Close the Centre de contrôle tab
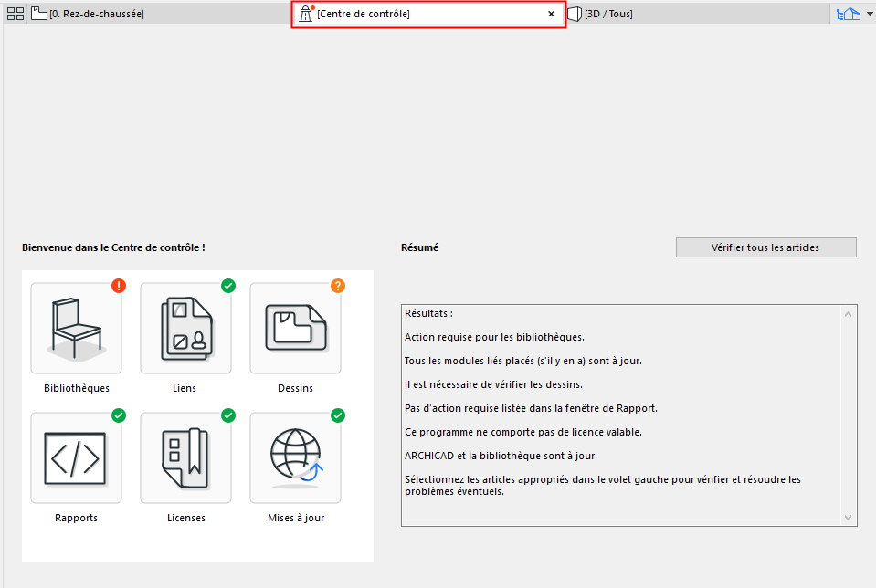This screenshot has height=588, width=876. tap(551, 14)
